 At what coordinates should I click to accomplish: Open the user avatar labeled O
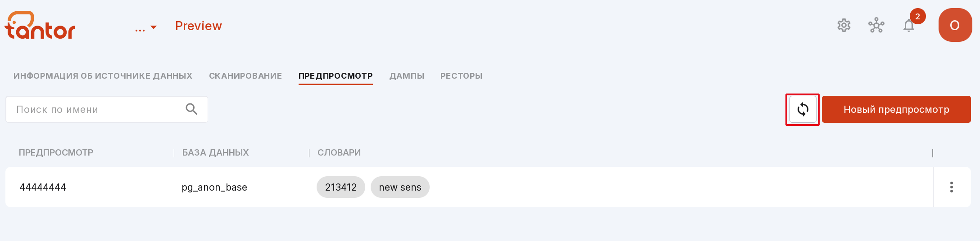(955, 25)
